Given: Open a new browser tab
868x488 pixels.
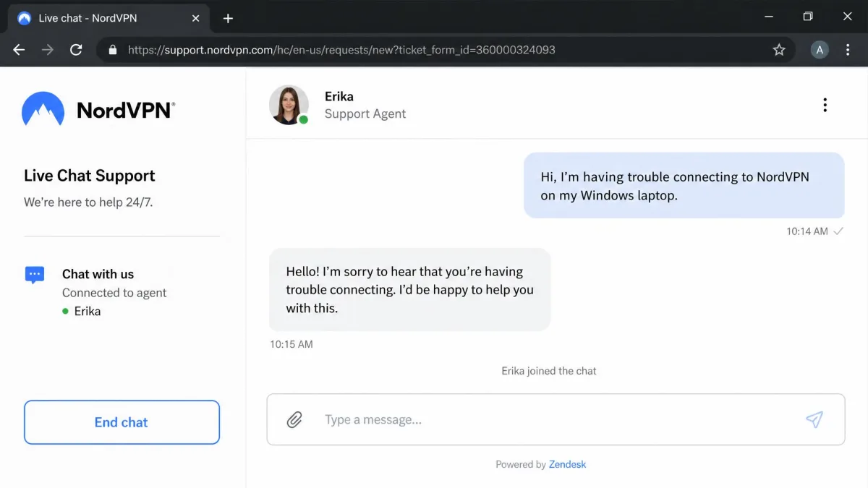Looking at the screenshot, I should [228, 18].
